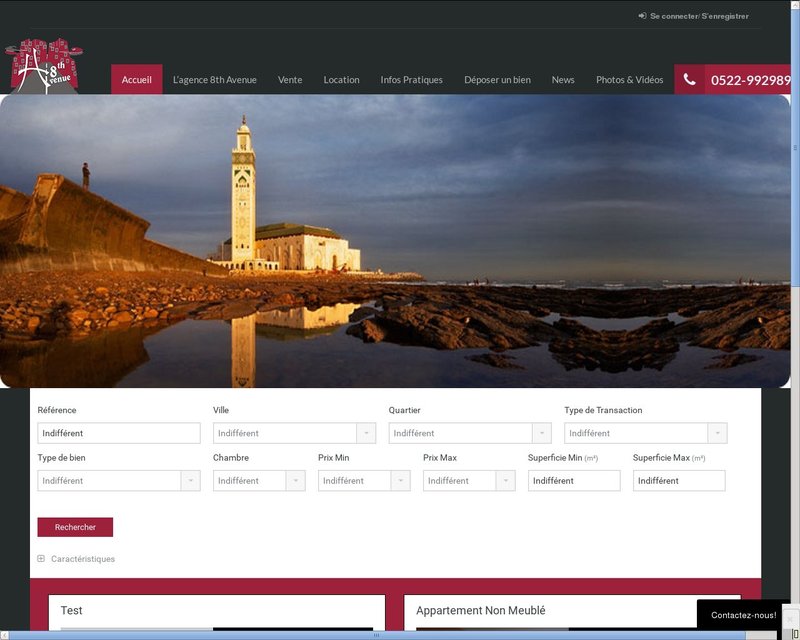Viewport: 800px width, 640px height.
Task: Open the Caractéristiques text link
Action: point(83,559)
